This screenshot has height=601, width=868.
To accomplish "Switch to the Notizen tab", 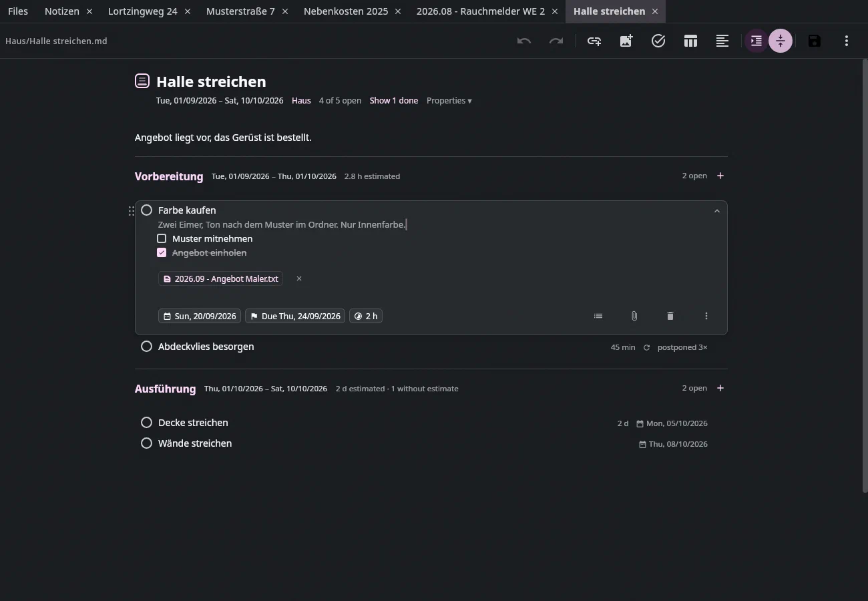I will (62, 11).
